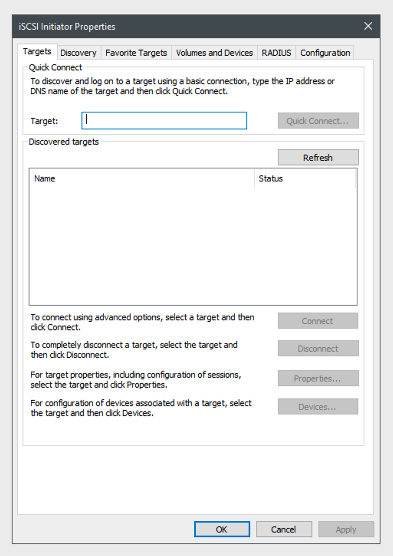Click the Apply button
Viewport: 393px width, 556px height.
pyautogui.click(x=346, y=529)
